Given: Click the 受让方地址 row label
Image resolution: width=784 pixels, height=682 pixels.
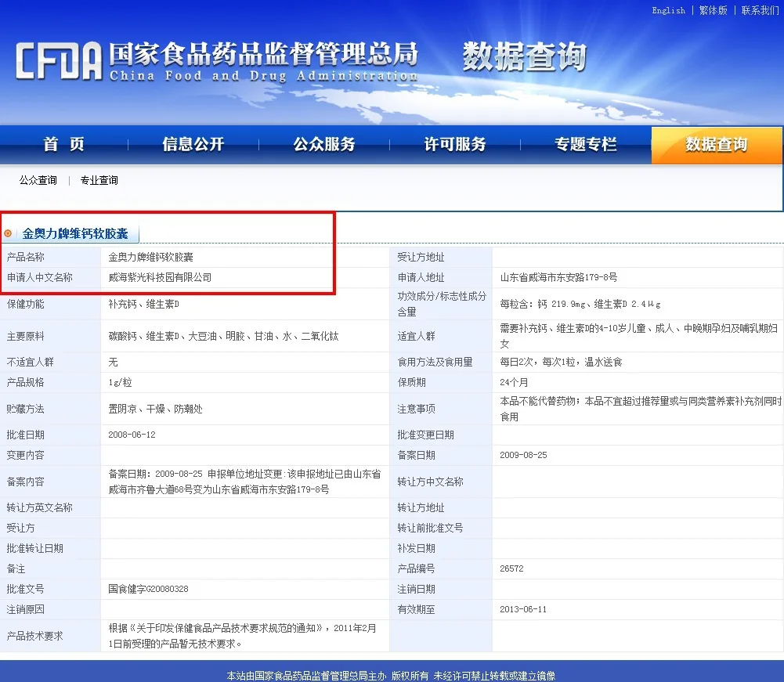Looking at the screenshot, I should coord(421,257).
